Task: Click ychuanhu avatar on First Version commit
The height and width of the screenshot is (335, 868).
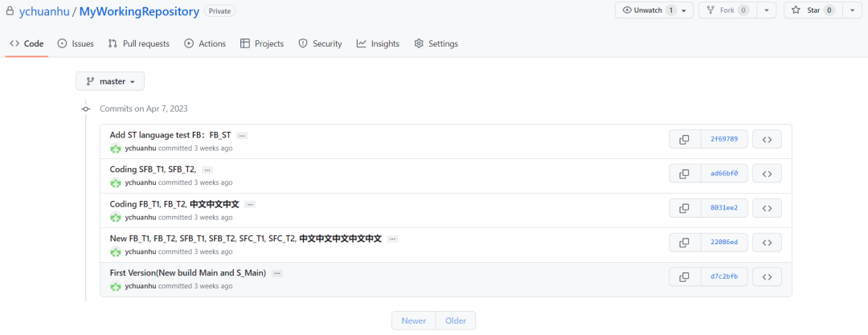Action: 116,286
